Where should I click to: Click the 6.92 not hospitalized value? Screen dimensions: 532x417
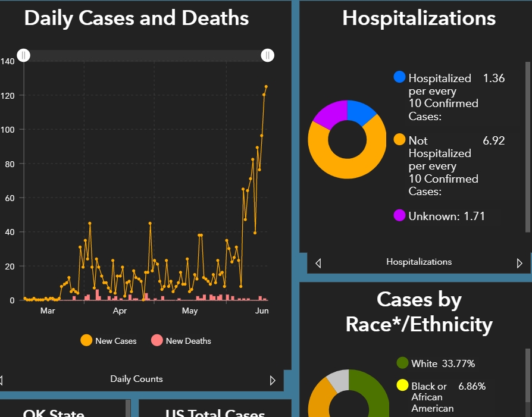point(494,140)
